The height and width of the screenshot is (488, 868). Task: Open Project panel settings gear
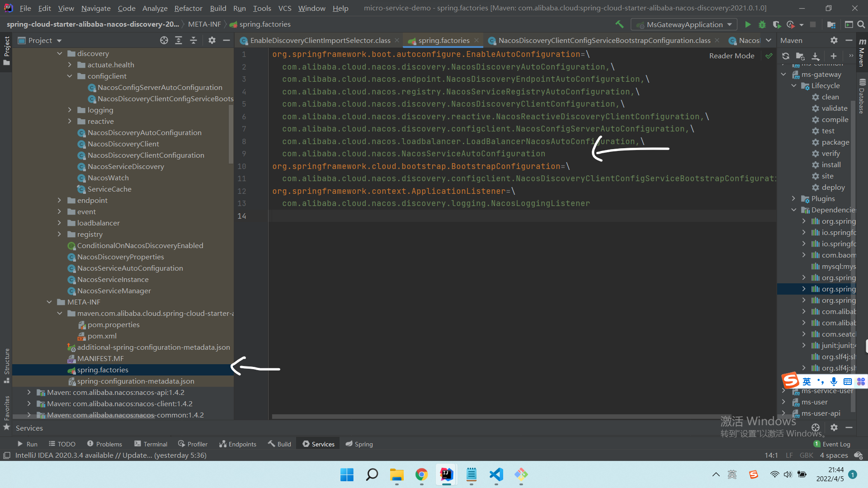click(212, 40)
